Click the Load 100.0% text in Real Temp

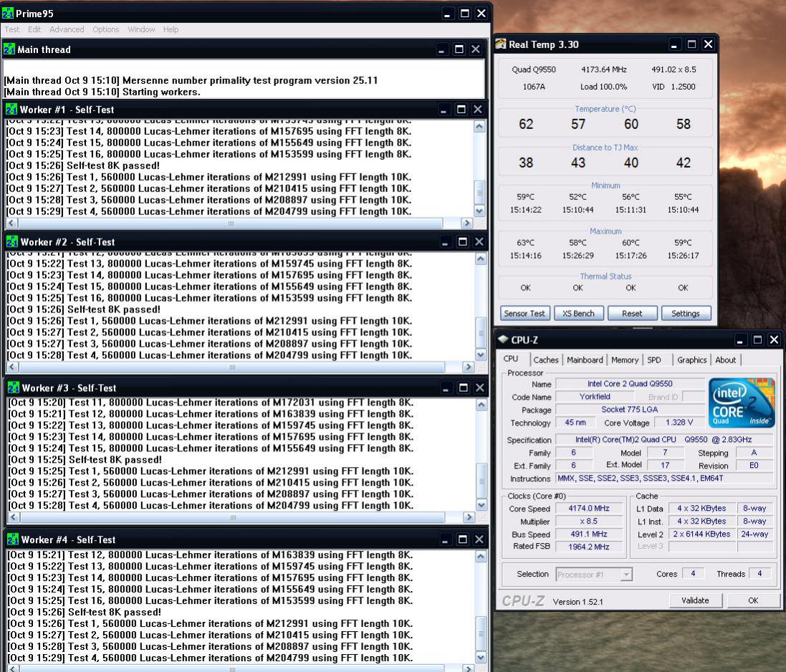click(x=603, y=87)
